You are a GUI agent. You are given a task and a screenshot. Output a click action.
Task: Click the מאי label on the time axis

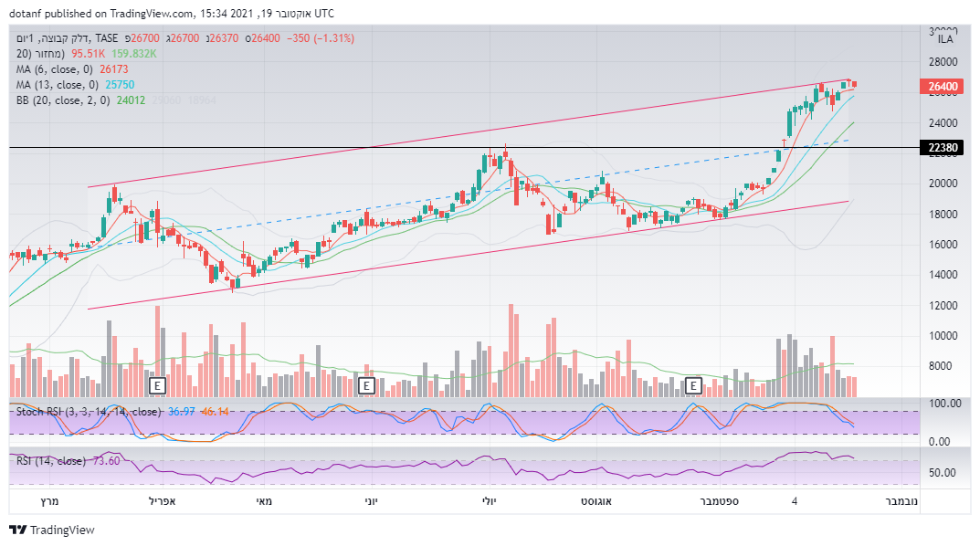264,501
